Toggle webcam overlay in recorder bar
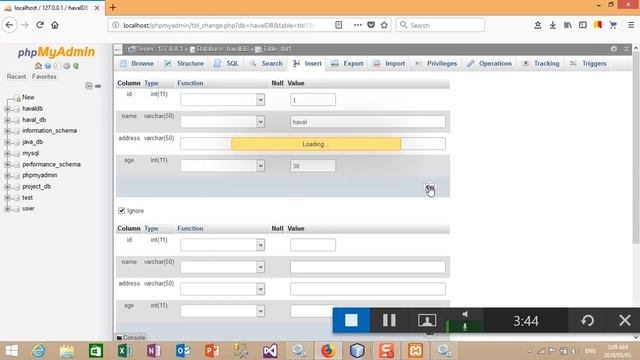 pos(427,320)
